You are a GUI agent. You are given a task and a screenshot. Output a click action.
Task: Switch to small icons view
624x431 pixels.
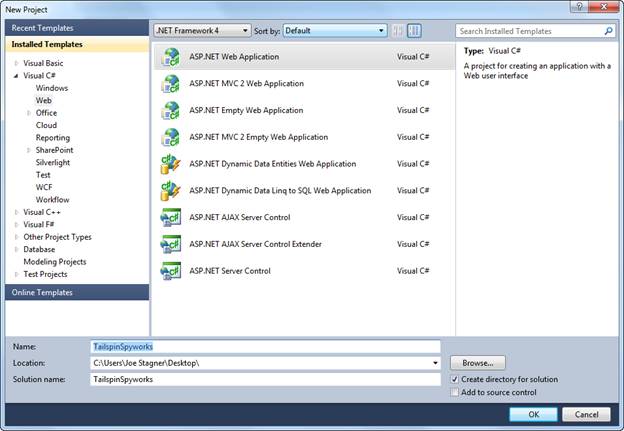tap(397, 31)
